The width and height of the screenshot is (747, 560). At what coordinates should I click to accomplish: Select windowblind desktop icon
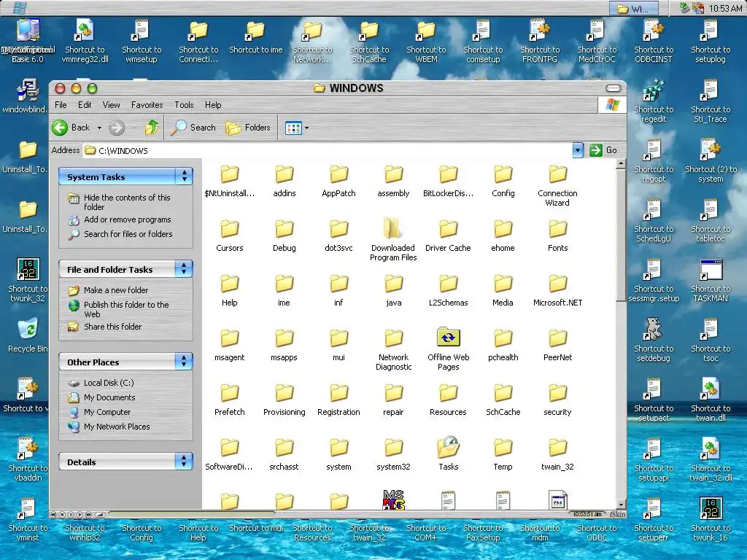[x=28, y=90]
